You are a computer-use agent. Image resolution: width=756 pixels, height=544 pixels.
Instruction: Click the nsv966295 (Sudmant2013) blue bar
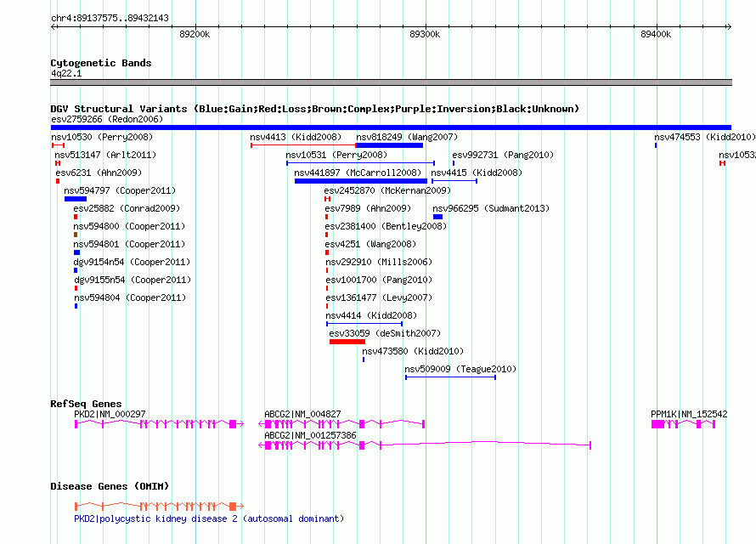pyautogui.click(x=437, y=217)
